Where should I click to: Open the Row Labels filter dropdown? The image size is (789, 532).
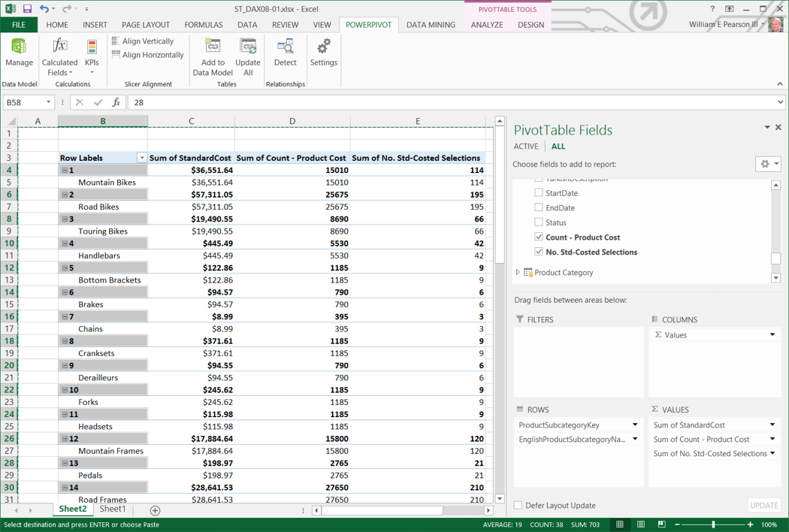[141, 158]
